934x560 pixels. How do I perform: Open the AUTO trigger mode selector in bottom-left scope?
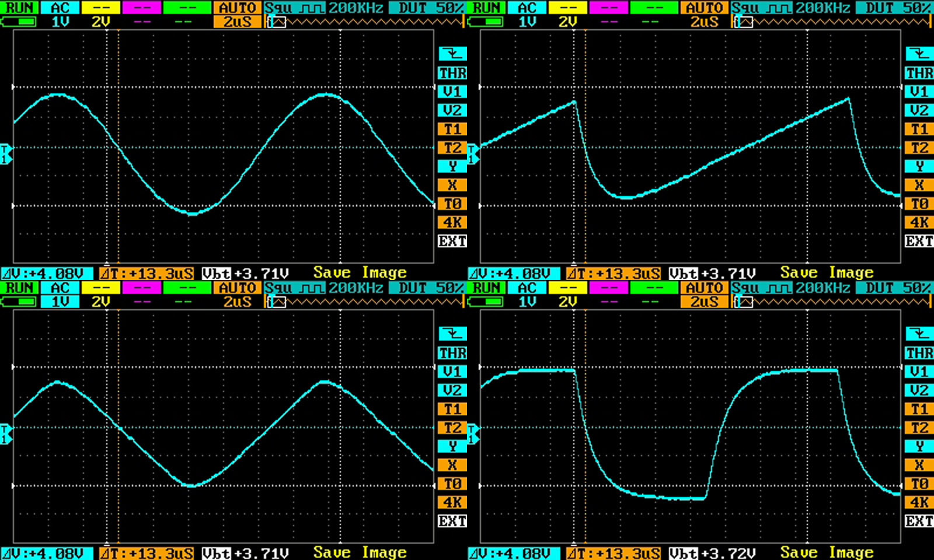pyautogui.click(x=237, y=288)
